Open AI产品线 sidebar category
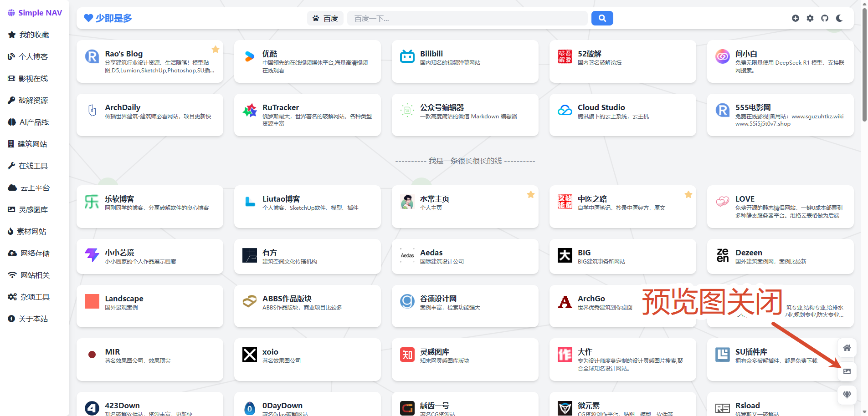This screenshot has height=416, width=868. 29,122
